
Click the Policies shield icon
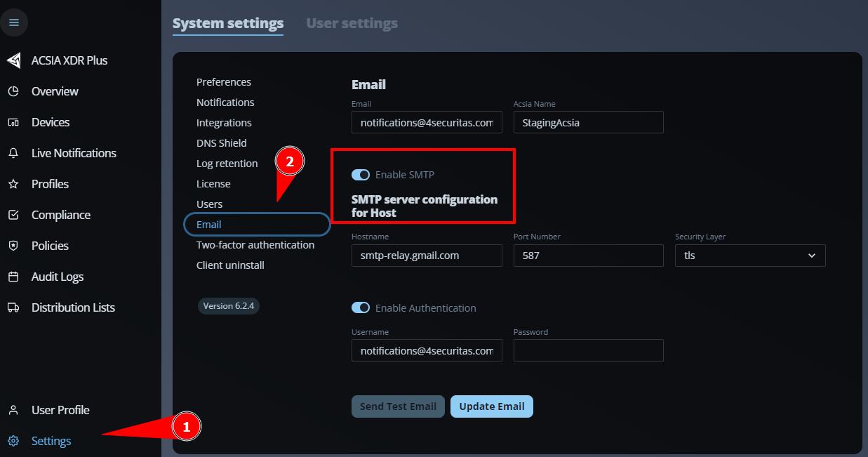tap(13, 246)
